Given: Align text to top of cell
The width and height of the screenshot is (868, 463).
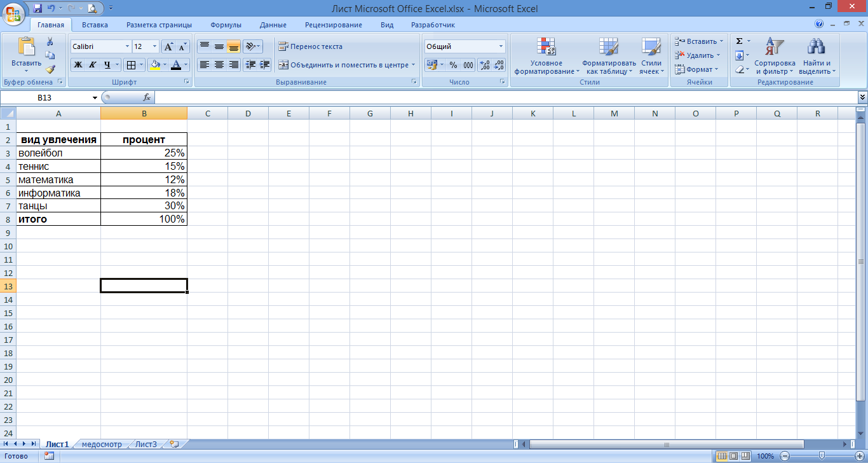Looking at the screenshot, I should [x=205, y=46].
